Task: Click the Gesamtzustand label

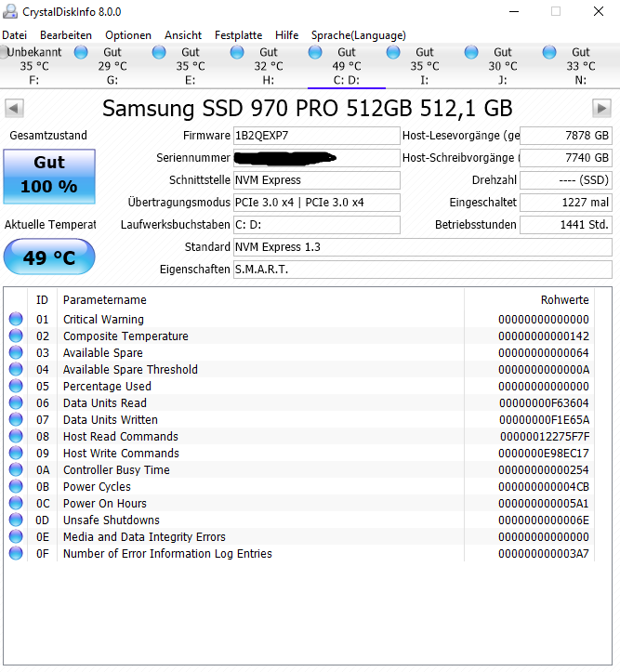Action: pos(48,136)
